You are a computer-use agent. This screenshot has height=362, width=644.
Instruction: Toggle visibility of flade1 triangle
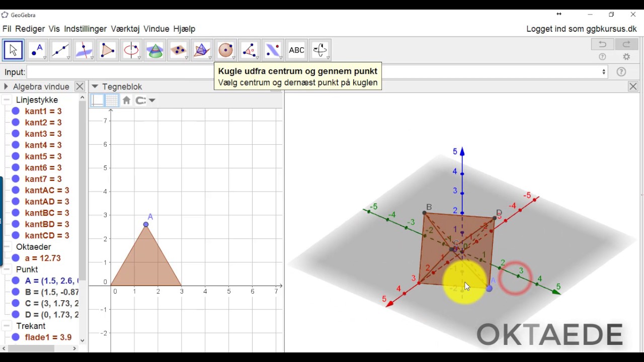[x=16, y=337]
